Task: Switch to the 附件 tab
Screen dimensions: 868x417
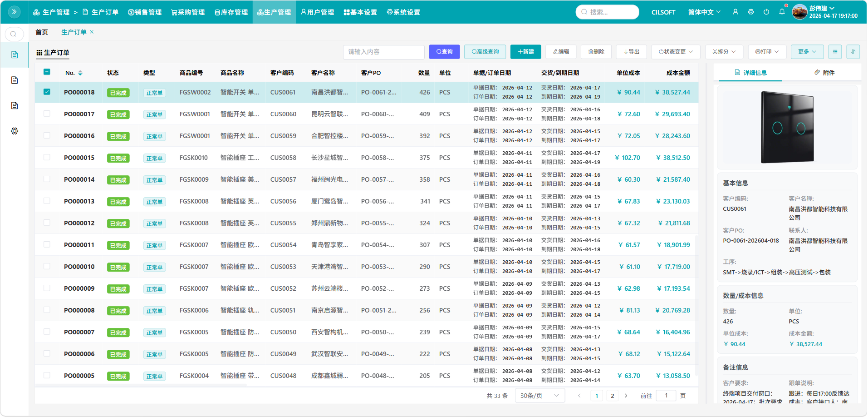Action: pyautogui.click(x=824, y=73)
